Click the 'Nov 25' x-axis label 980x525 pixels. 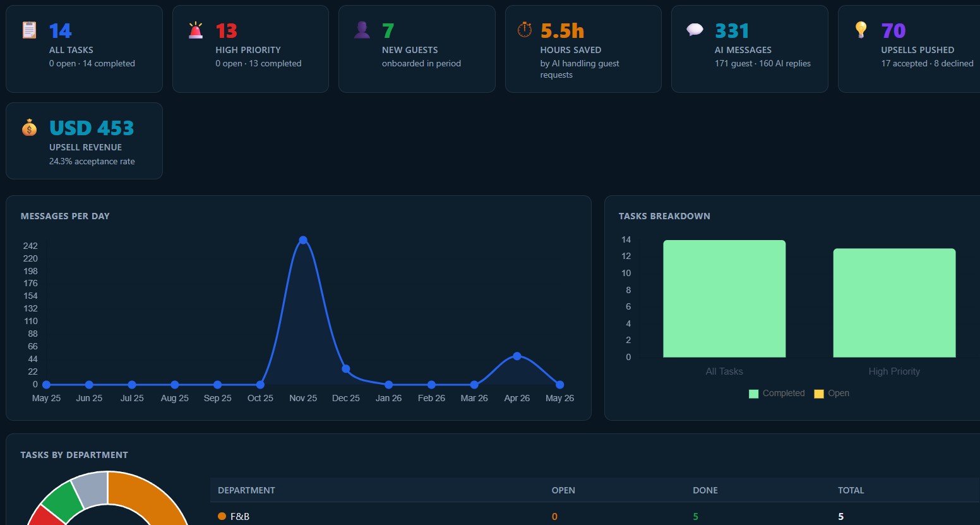[x=303, y=398]
